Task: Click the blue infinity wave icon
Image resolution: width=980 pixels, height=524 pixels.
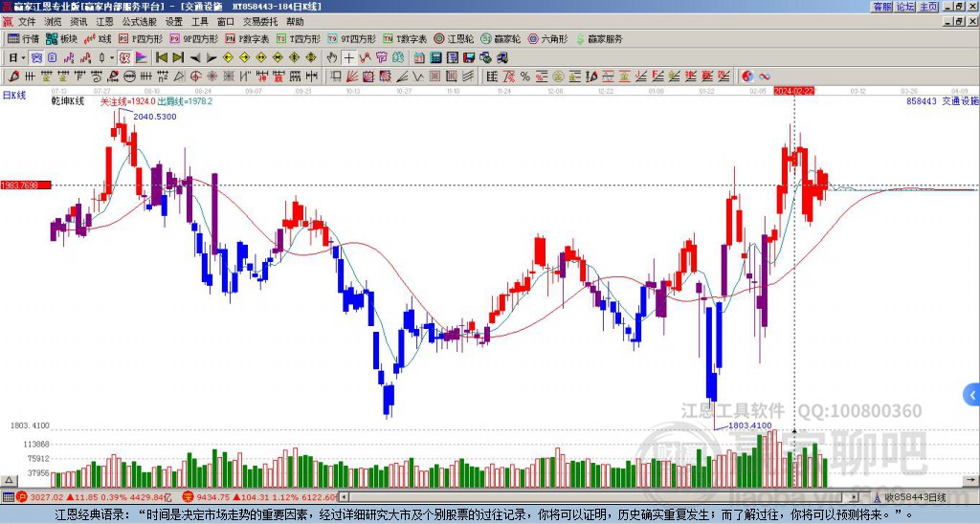Action: [765, 76]
